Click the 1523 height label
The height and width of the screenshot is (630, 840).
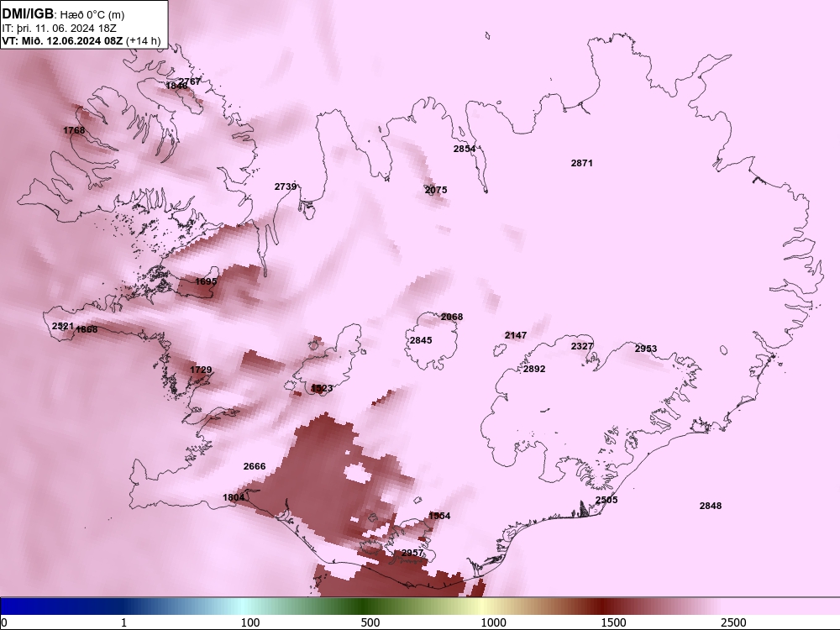(x=322, y=388)
